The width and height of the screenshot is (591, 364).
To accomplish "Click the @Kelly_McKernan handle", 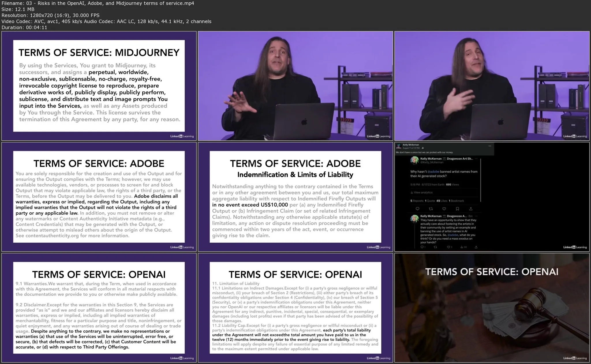I will click(x=432, y=162).
